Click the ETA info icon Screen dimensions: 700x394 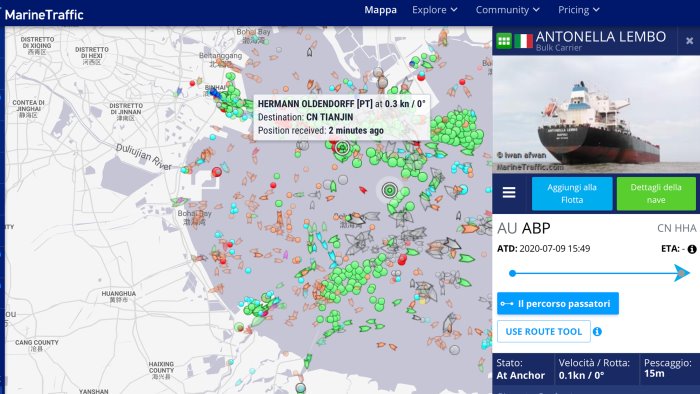coord(692,249)
